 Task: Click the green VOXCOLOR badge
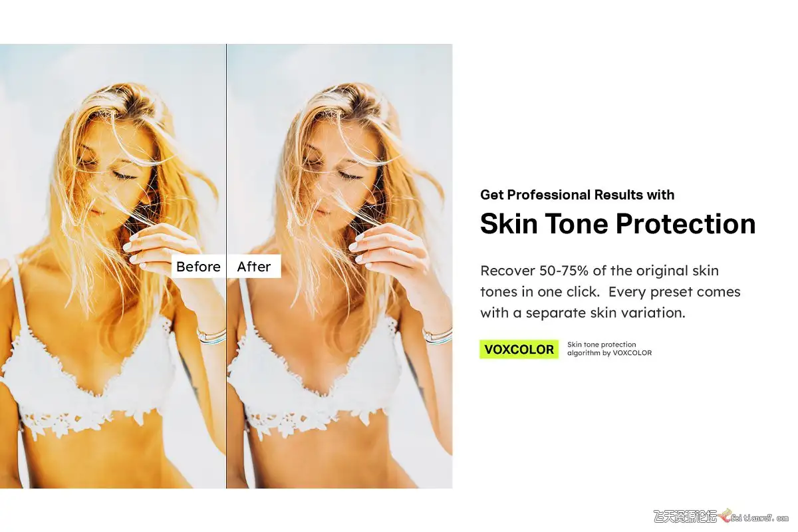519,349
